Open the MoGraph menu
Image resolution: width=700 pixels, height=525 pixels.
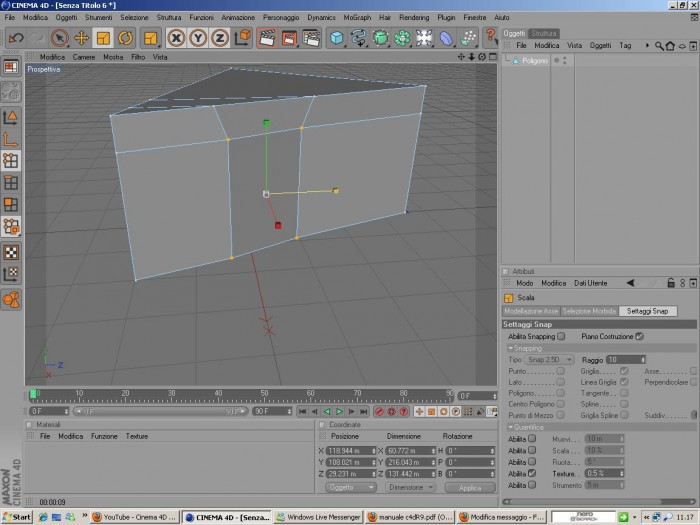(x=357, y=17)
